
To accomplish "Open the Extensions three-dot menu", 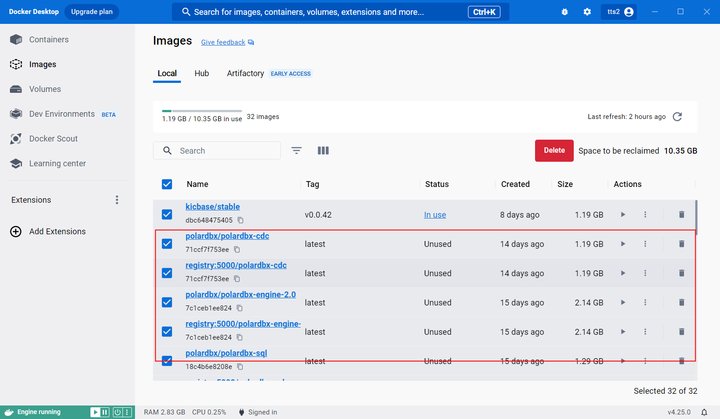I will pos(117,200).
